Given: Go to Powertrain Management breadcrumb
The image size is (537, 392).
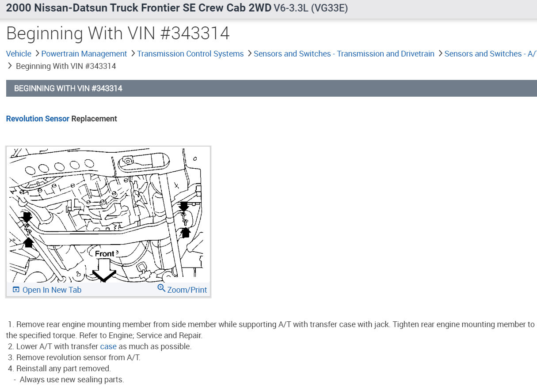Looking at the screenshot, I should [x=84, y=54].
